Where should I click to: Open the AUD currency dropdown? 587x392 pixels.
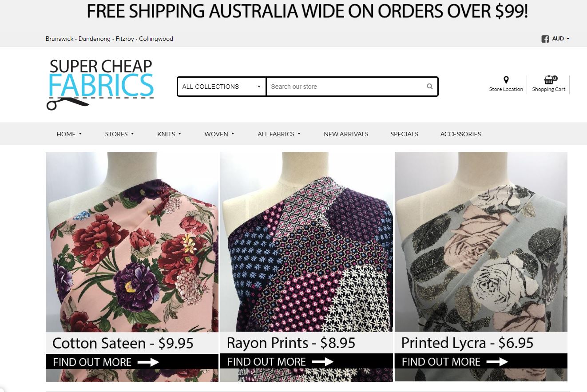[560, 39]
